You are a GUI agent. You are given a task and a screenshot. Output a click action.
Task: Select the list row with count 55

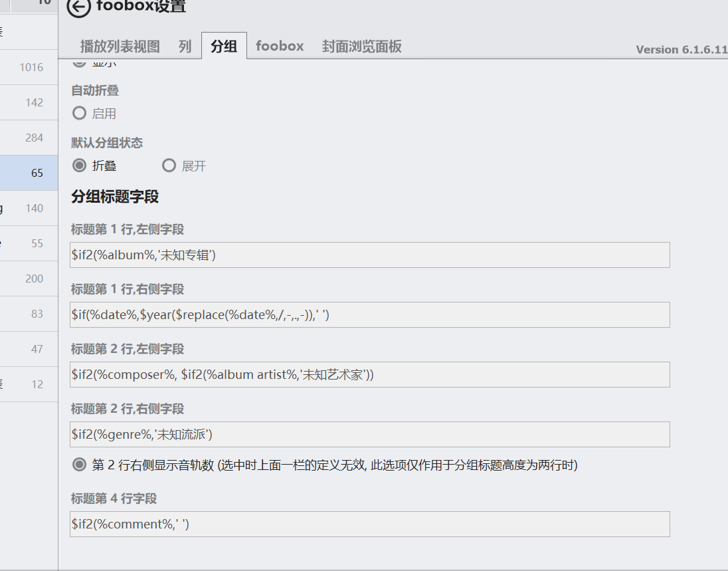pyautogui.click(x=29, y=243)
